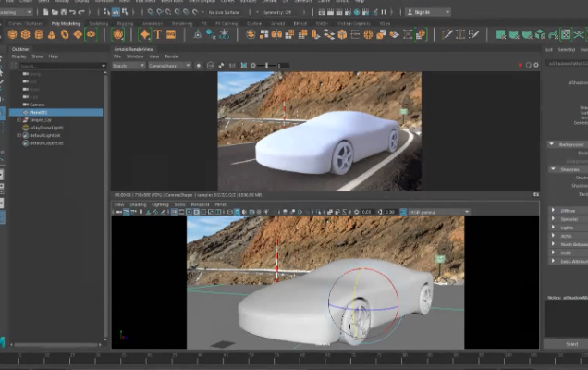Select the polygon type text tool

tap(158, 34)
